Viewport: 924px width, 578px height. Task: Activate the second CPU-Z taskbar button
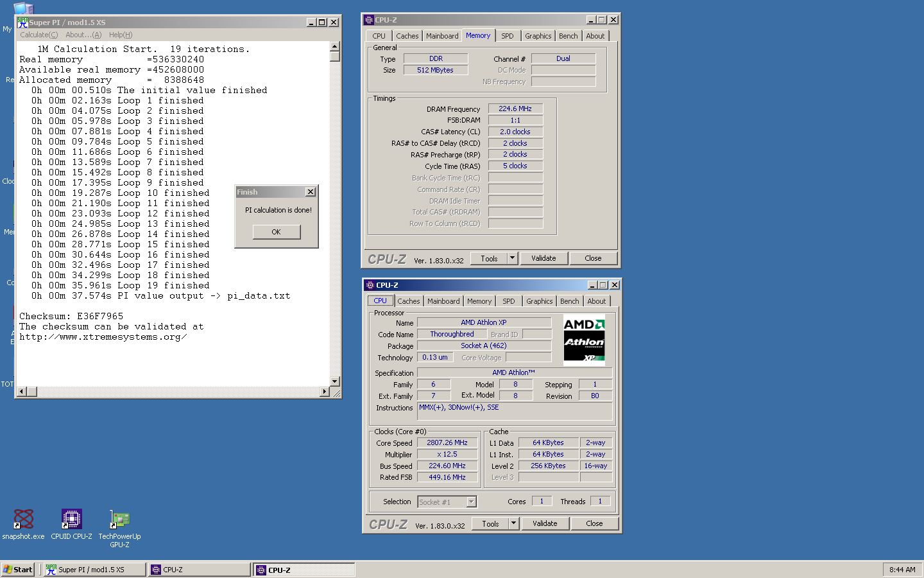click(x=304, y=570)
